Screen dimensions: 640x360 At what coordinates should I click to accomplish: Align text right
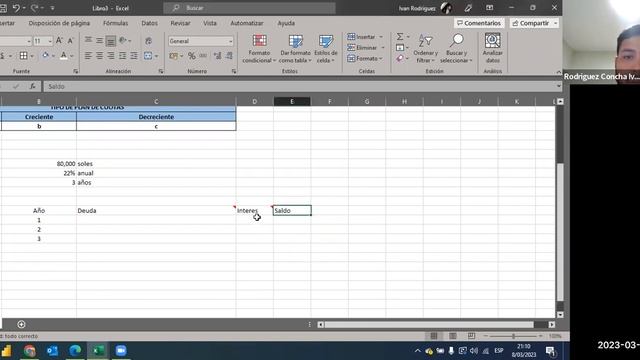pyautogui.click(x=111, y=56)
